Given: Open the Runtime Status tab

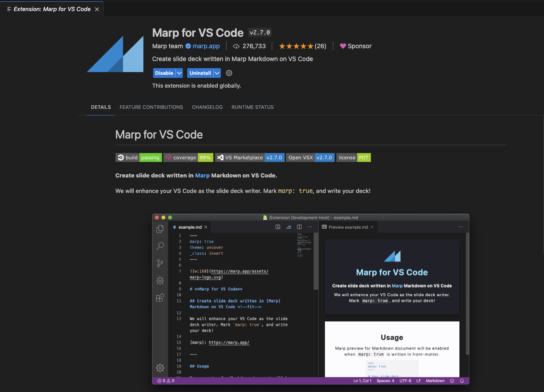Looking at the screenshot, I should click(x=253, y=107).
